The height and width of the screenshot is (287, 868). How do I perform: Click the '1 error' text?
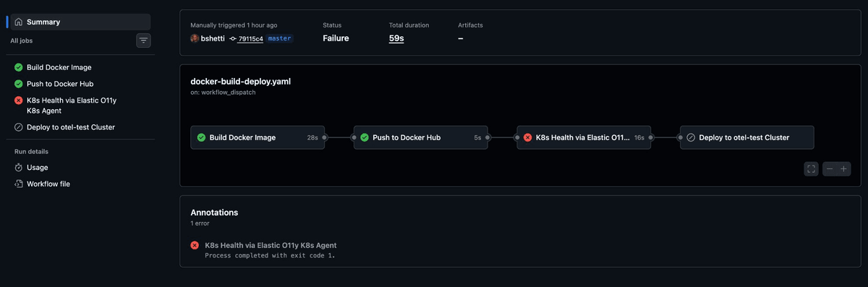pyautogui.click(x=200, y=223)
